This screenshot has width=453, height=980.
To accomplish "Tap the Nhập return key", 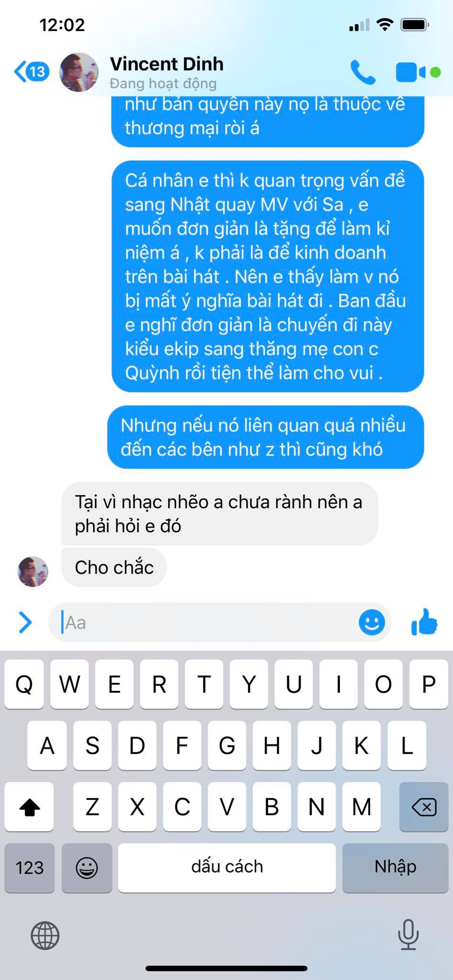I will click(x=396, y=868).
